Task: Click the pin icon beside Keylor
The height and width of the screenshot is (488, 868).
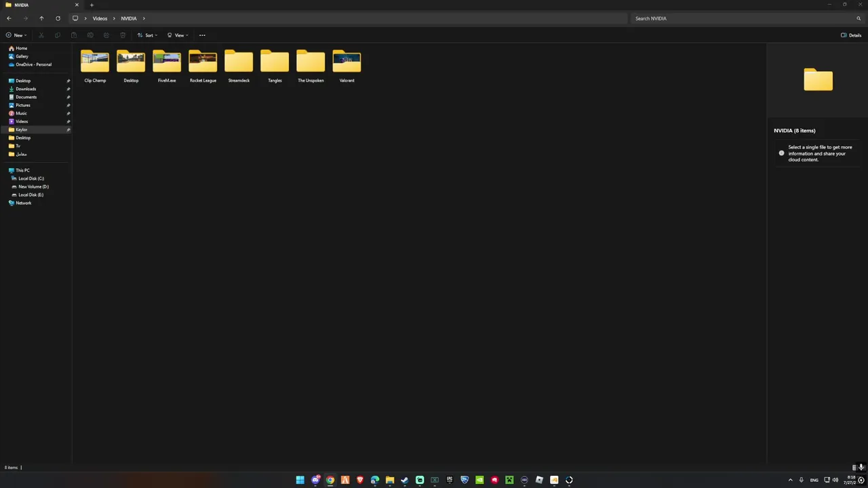Action: [68, 129]
